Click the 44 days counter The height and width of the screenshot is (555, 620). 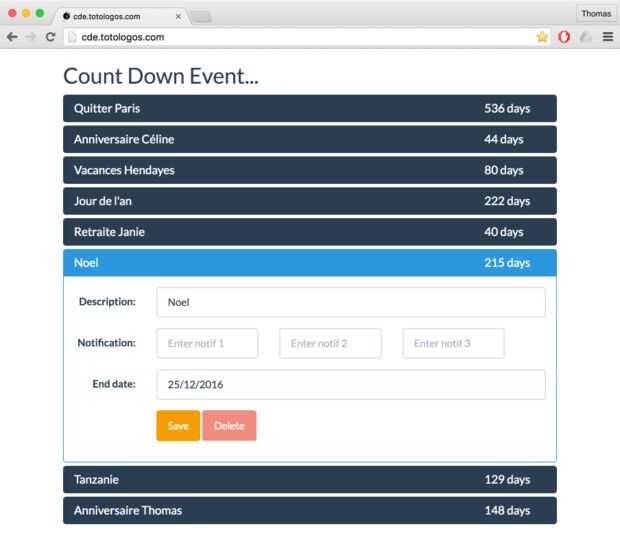pos(504,139)
